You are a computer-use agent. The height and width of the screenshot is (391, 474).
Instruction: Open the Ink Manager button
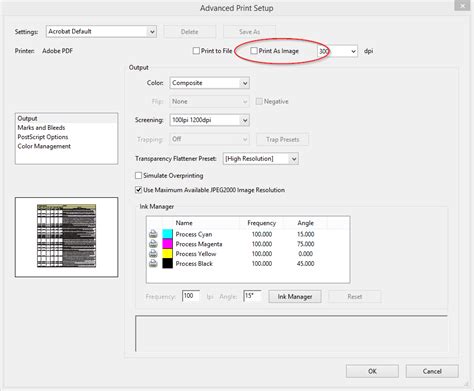pos(295,297)
